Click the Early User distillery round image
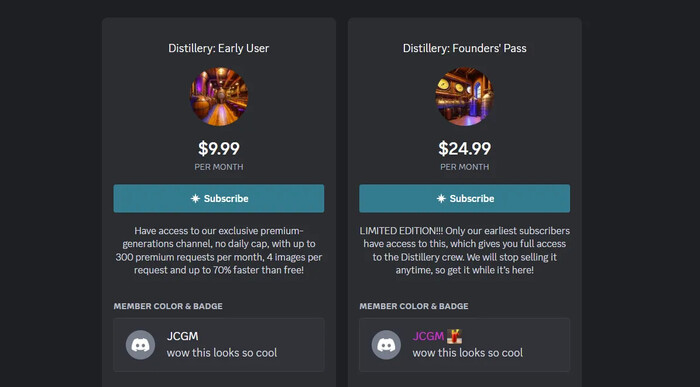 [219, 96]
